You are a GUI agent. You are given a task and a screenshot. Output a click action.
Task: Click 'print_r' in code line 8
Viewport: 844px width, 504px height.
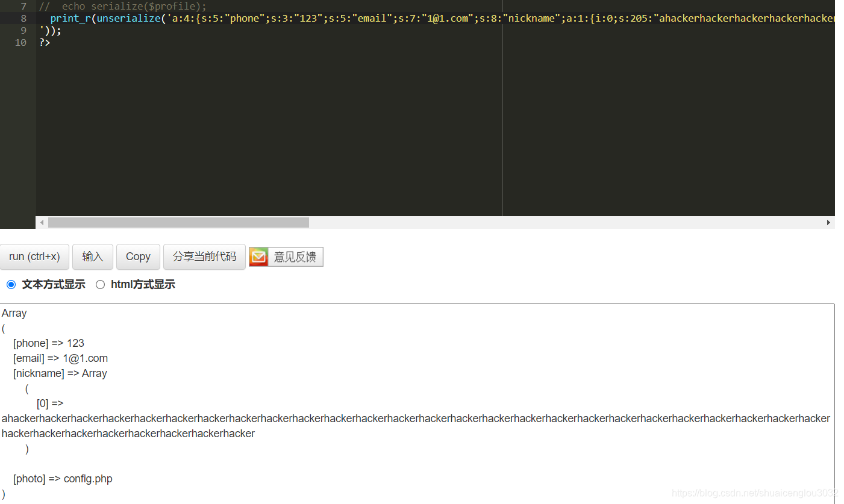pyautogui.click(x=70, y=18)
